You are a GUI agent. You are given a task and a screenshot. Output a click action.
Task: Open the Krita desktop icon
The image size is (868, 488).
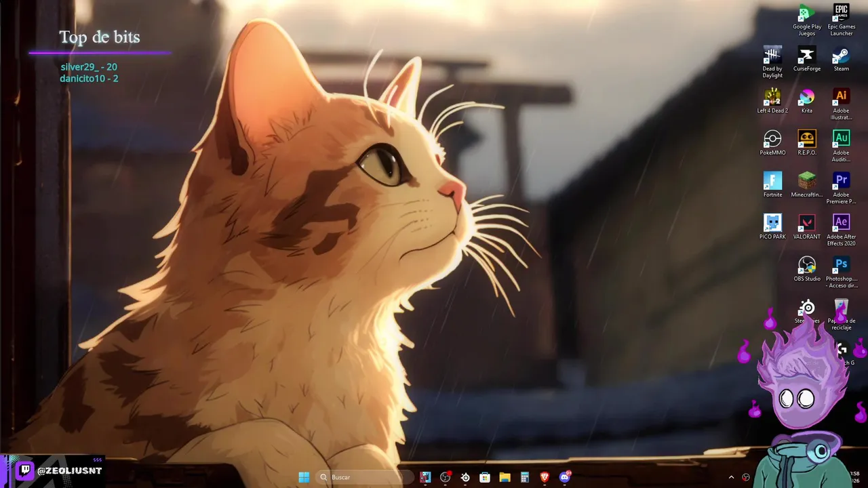(806, 101)
